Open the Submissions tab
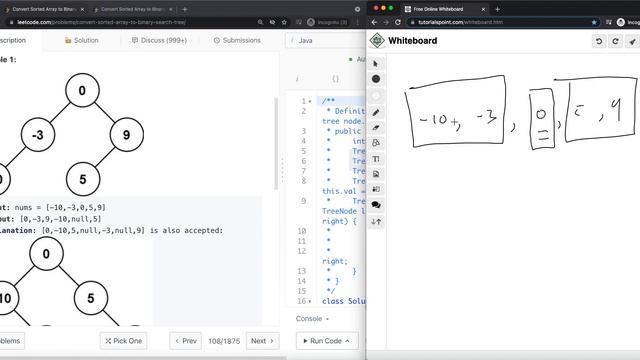 tap(237, 40)
